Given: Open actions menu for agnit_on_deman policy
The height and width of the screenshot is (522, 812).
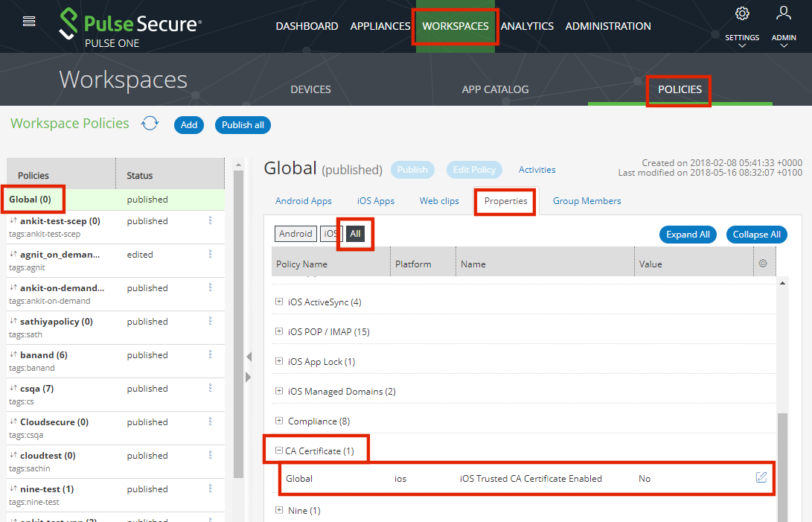Looking at the screenshot, I should tap(210, 254).
